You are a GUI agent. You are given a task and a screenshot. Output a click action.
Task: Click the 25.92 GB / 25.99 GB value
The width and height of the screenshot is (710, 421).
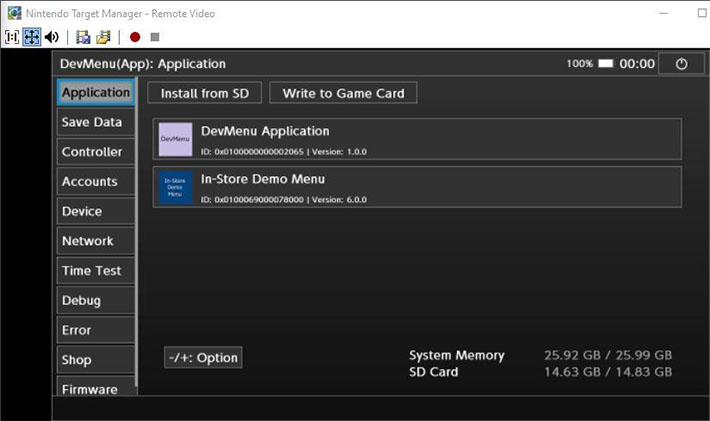pyautogui.click(x=608, y=355)
